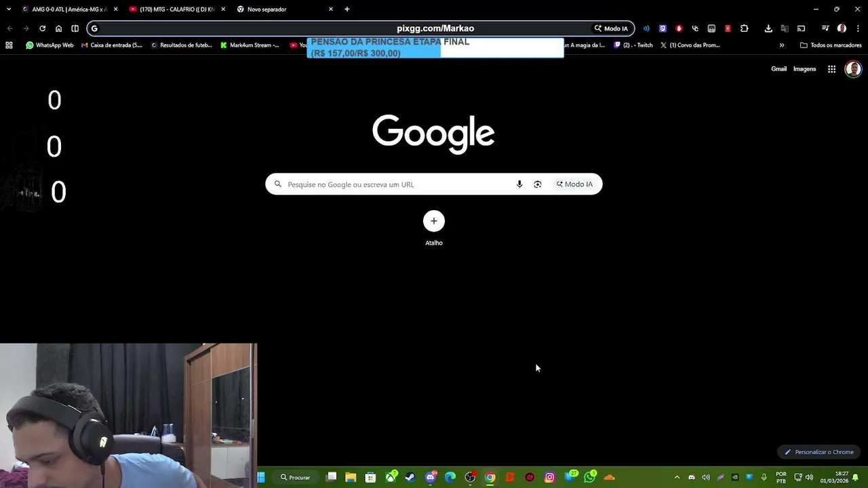
Task: Open OBS Studio from the taskbar
Action: (470, 477)
